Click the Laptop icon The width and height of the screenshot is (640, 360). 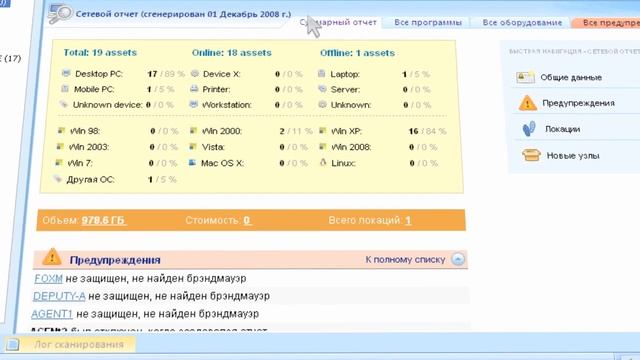click(x=322, y=73)
